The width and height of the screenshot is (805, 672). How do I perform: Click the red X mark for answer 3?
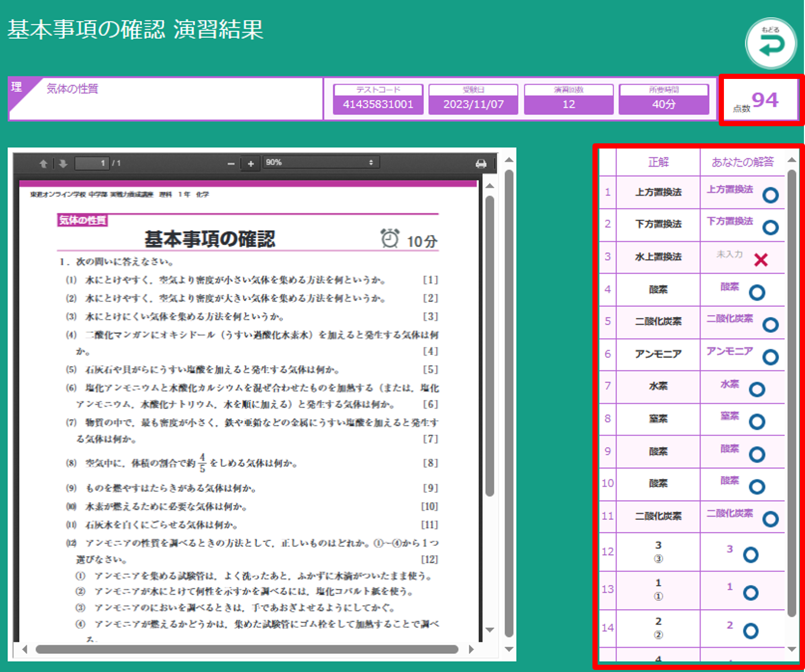[761, 260]
